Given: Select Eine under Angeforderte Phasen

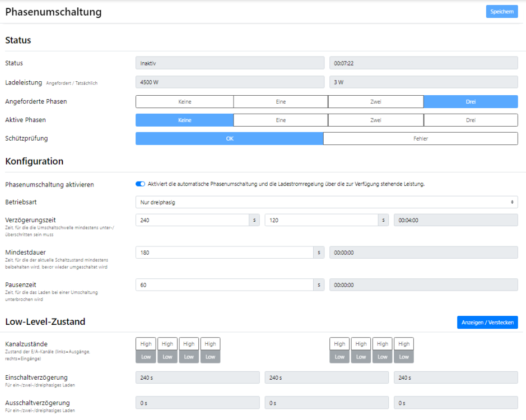Looking at the screenshot, I should (x=281, y=102).
